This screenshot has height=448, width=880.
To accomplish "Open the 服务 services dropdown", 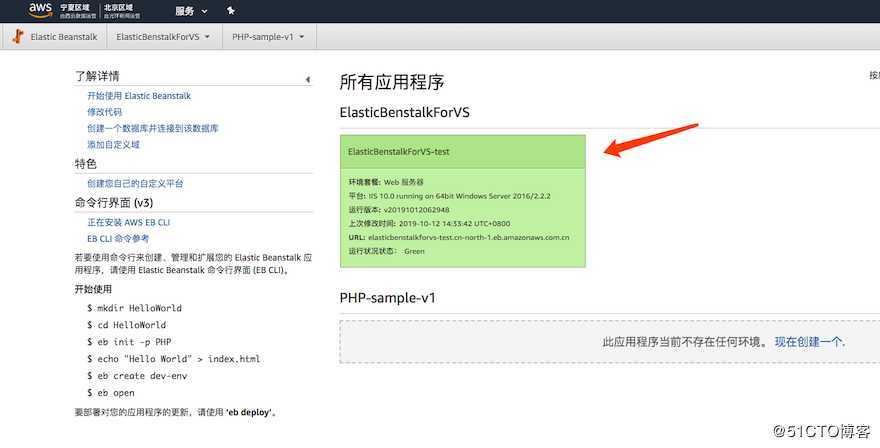I will coord(191,11).
